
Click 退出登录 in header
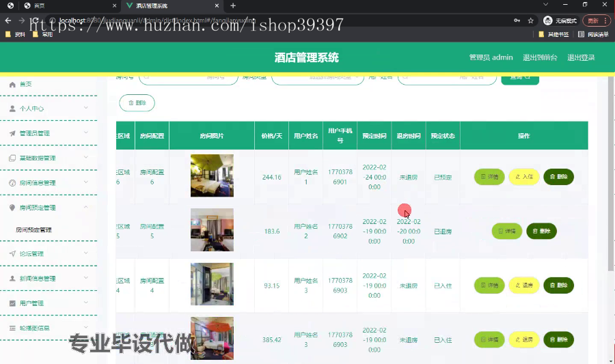point(581,57)
